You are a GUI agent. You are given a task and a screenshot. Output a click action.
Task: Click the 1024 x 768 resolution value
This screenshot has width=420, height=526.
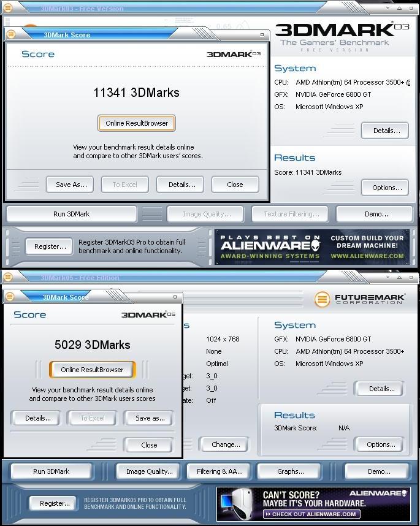pyautogui.click(x=223, y=339)
